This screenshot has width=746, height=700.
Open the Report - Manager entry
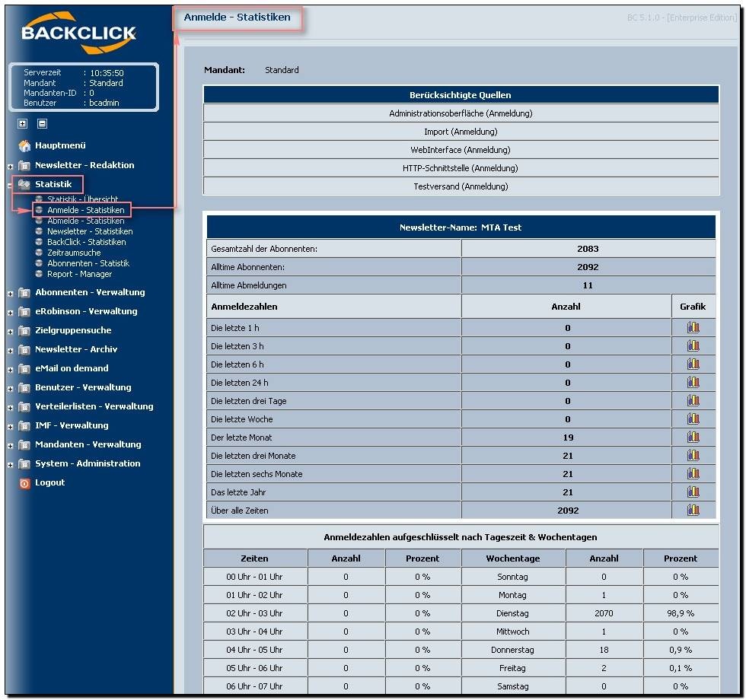[79, 274]
